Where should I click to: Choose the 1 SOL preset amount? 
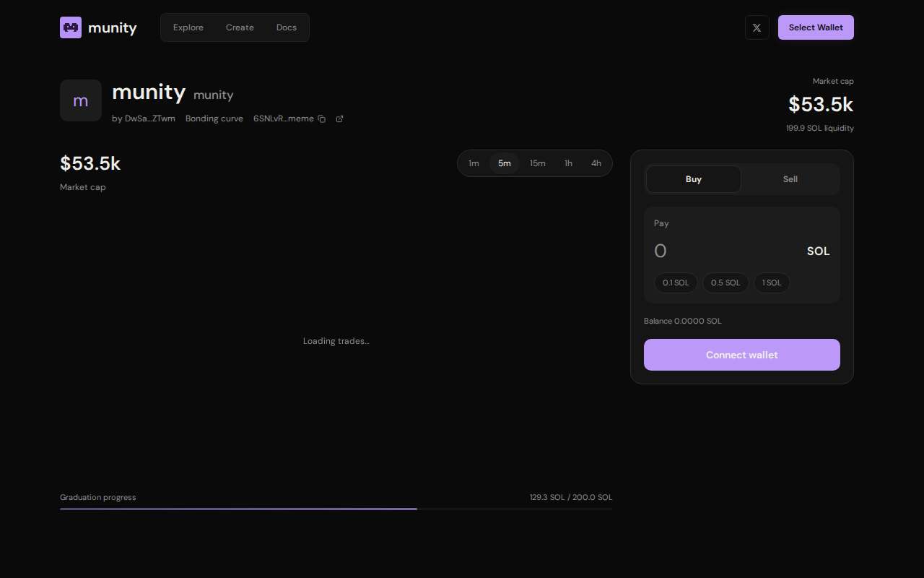pyautogui.click(x=772, y=282)
